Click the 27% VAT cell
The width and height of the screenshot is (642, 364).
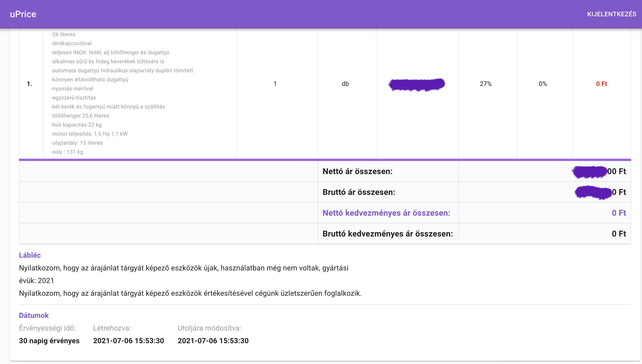coord(486,84)
